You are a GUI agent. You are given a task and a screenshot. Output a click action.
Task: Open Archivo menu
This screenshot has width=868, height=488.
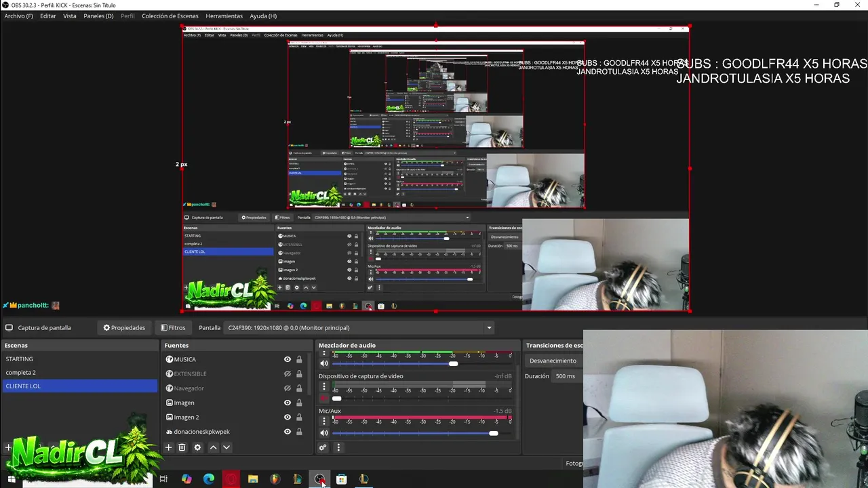18,16
